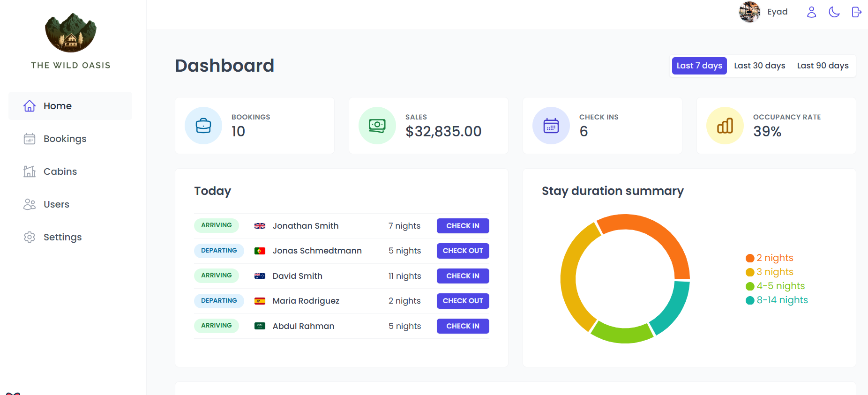
Task: Check out Jonas Schmedtmann
Action: click(x=463, y=251)
